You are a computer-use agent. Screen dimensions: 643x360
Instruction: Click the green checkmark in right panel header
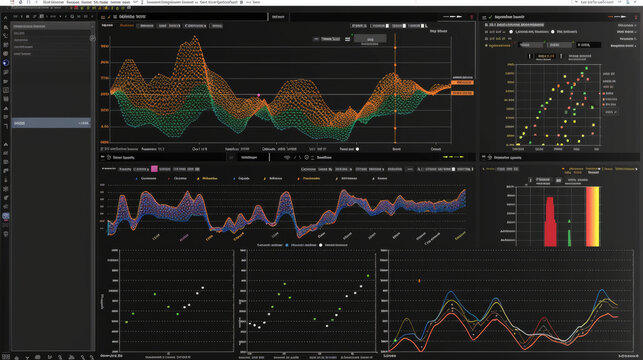coord(490,17)
